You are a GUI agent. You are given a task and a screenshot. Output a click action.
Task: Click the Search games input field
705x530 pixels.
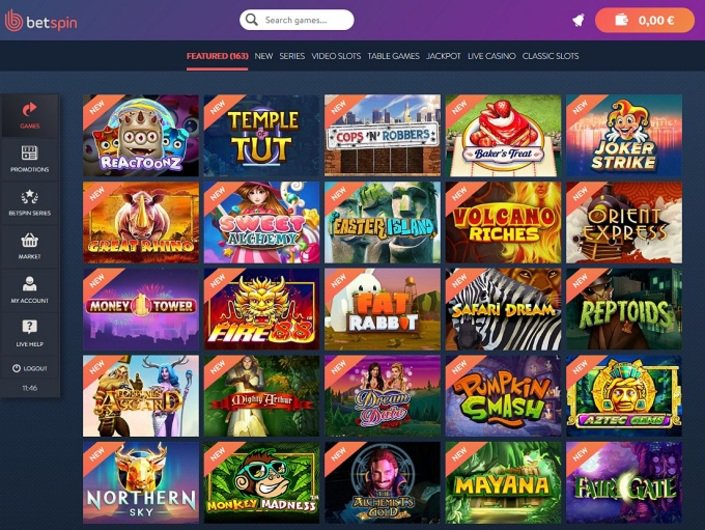[x=297, y=20]
